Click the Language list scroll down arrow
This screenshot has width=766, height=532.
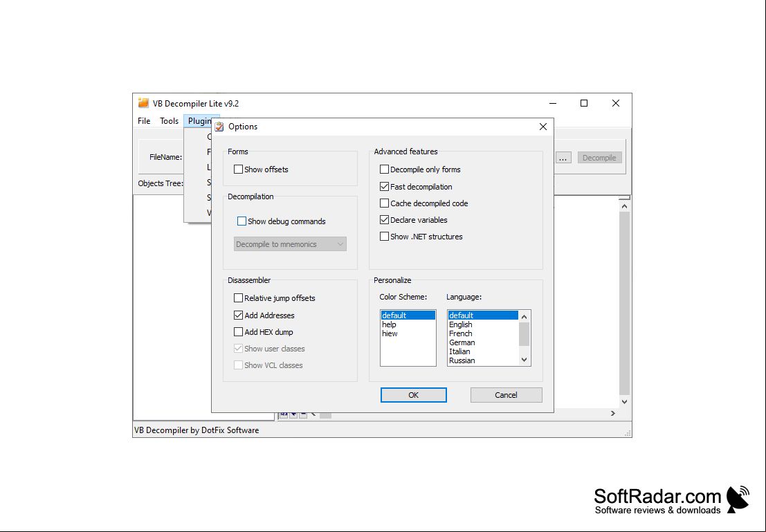coord(525,360)
